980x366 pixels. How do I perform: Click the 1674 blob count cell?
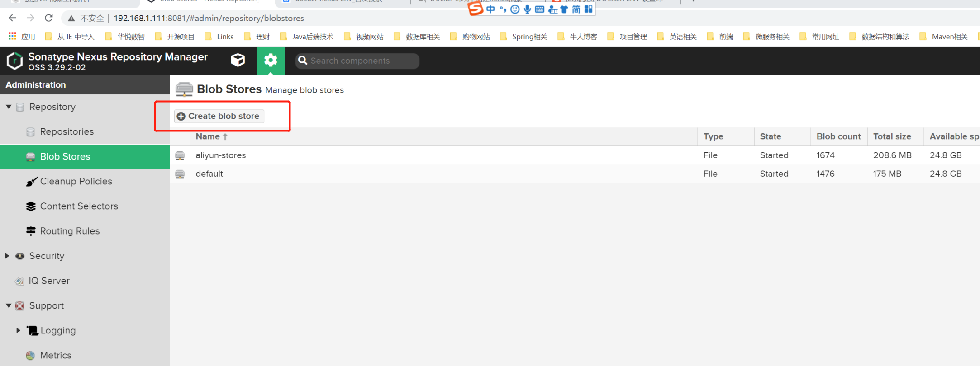point(826,155)
